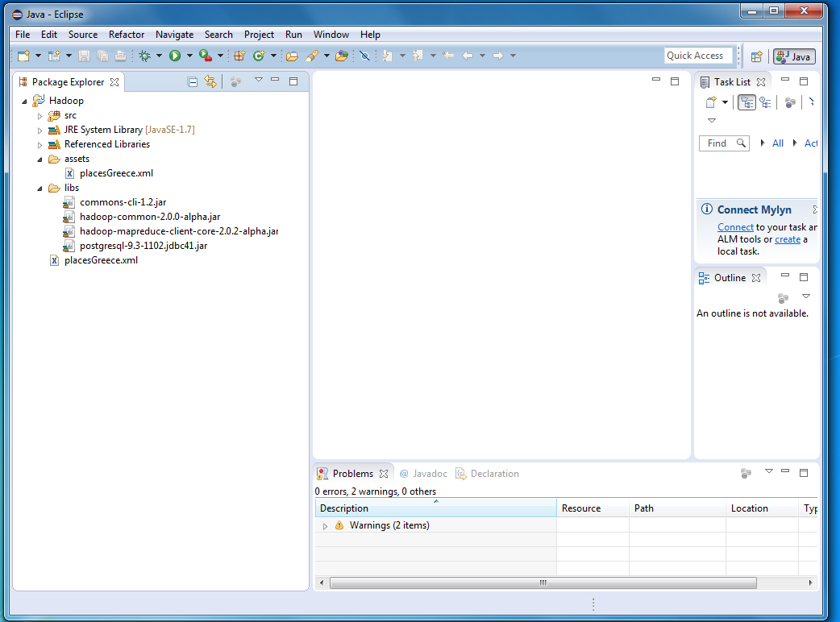
Task: Click Focus on Active Task in Outline
Action: coord(784,297)
